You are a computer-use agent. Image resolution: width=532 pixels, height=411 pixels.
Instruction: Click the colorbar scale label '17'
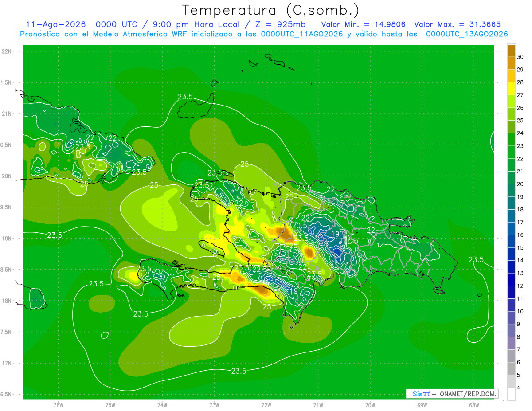coord(520,223)
